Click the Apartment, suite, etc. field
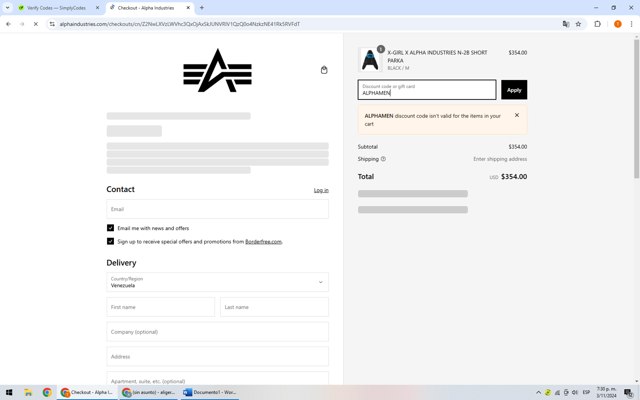Image resolution: width=640 pixels, height=400 pixels. 217,378
